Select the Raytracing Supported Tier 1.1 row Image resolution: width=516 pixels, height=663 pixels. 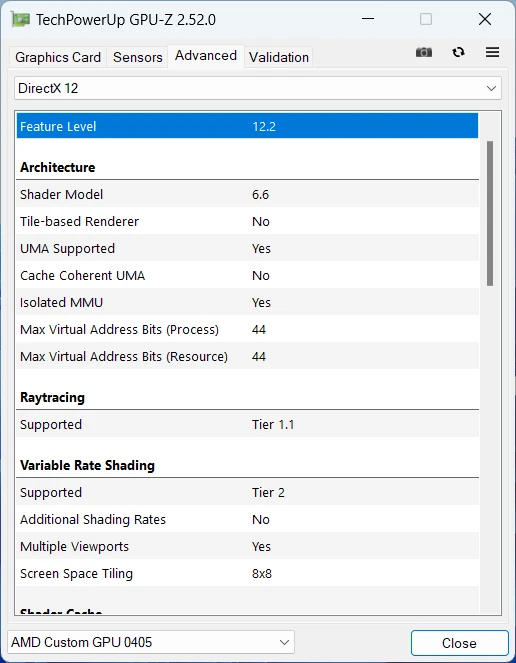[247, 425]
